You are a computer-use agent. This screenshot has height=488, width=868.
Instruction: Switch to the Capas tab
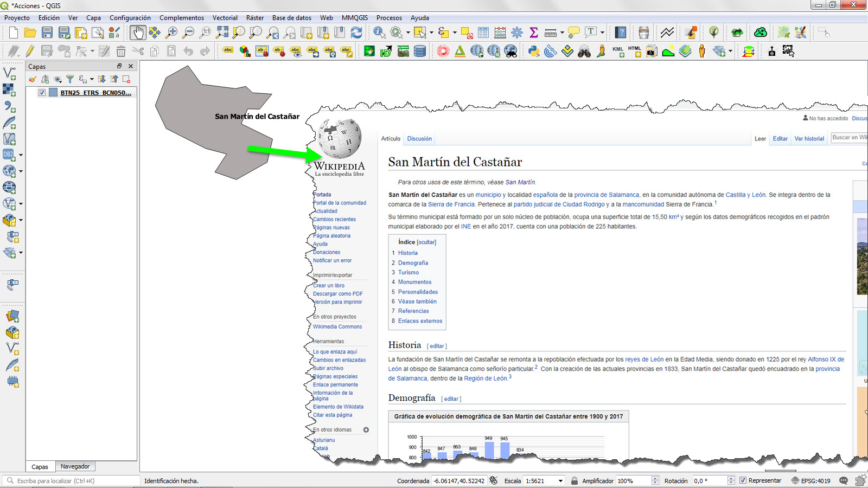coord(40,467)
